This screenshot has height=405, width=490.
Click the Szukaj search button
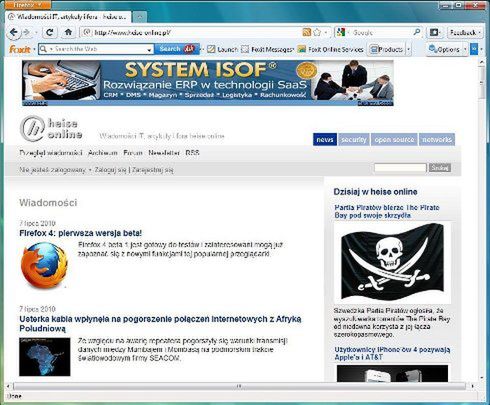click(440, 168)
